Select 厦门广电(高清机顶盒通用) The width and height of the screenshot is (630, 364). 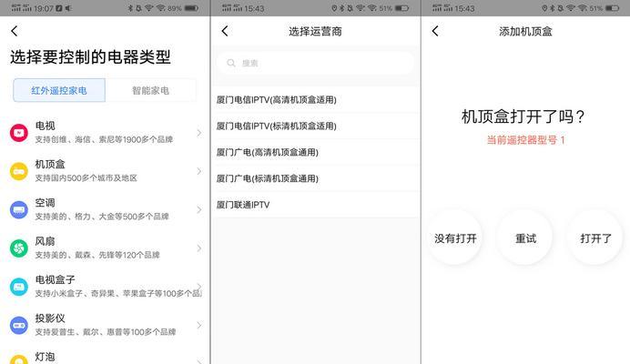(315, 152)
